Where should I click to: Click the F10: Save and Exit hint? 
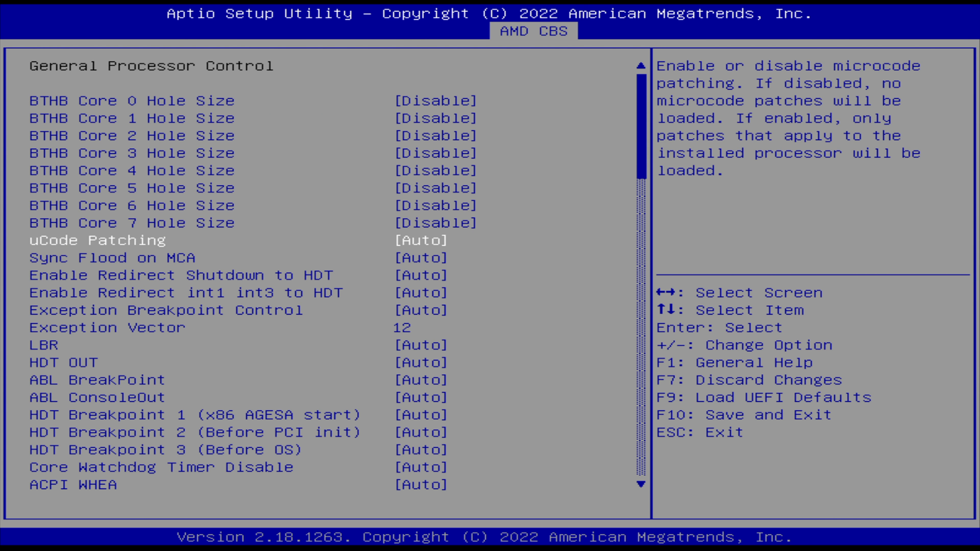[744, 415]
